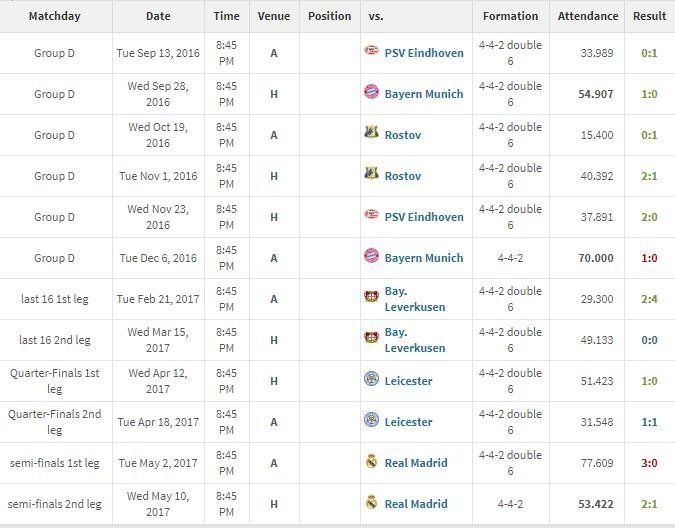Viewport: 675px width, 528px height.
Task: Open Bayern Munich link for Dec 6 match
Action: 424,258
